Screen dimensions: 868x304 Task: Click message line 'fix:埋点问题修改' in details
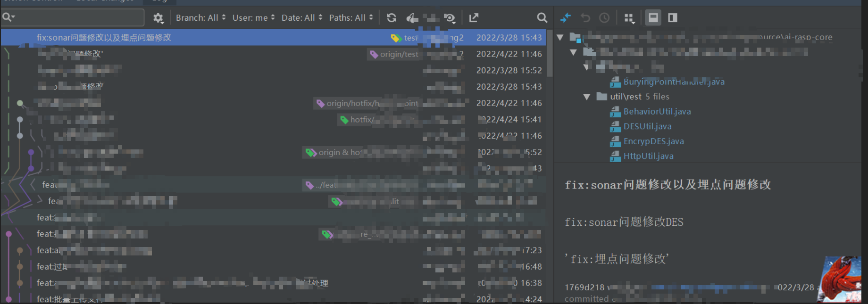coord(617,259)
